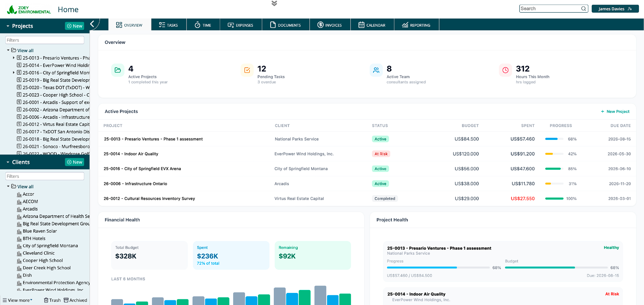Open the View more dropdown

click(x=17, y=300)
